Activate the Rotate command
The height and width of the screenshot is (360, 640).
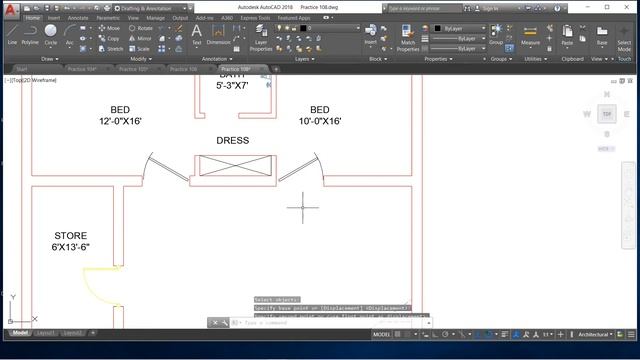tap(140, 28)
